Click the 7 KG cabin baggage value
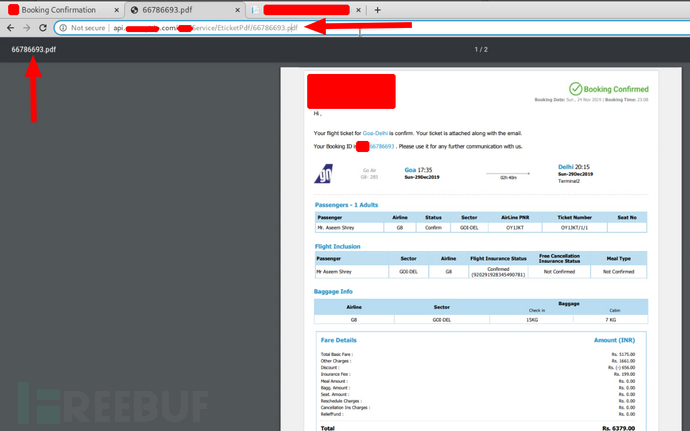Viewport: 690px width, 431px height. click(x=610, y=320)
